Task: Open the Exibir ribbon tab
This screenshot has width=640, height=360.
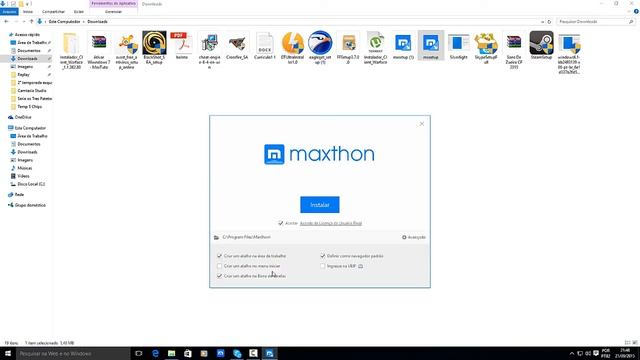Action: (79, 12)
